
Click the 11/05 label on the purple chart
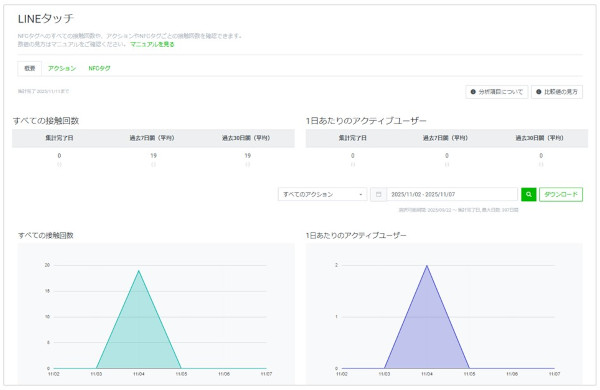(470, 374)
